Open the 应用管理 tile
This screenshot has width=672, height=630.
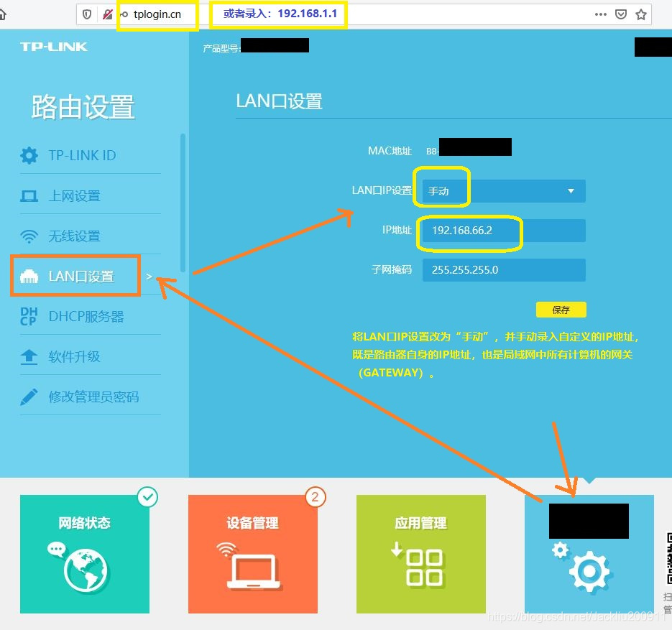tap(421, 554)
